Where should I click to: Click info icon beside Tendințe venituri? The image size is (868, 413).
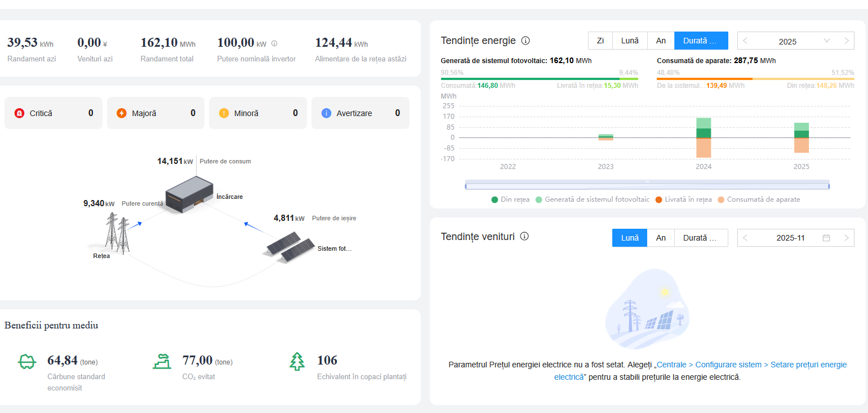pos(524,237)
